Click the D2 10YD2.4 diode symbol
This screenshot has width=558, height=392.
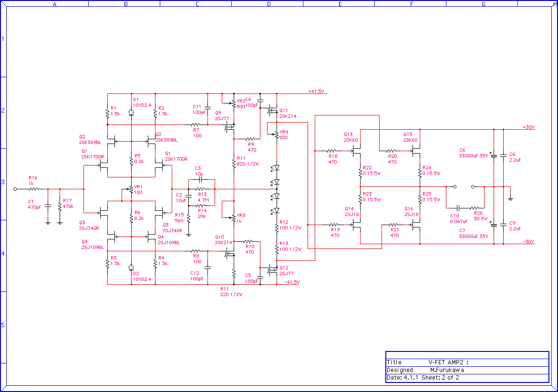(x=131, y=267)
